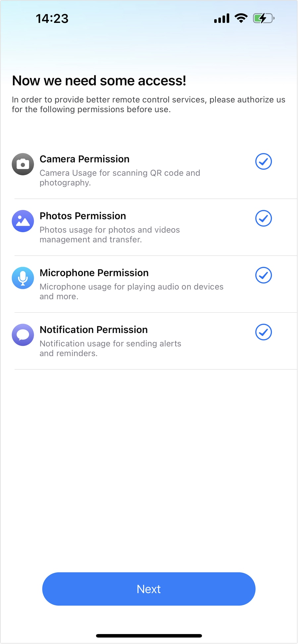This screenshot has width=298, height=644.
Task: Tap the purple notification bubble icon
Action: pos(23,335)
